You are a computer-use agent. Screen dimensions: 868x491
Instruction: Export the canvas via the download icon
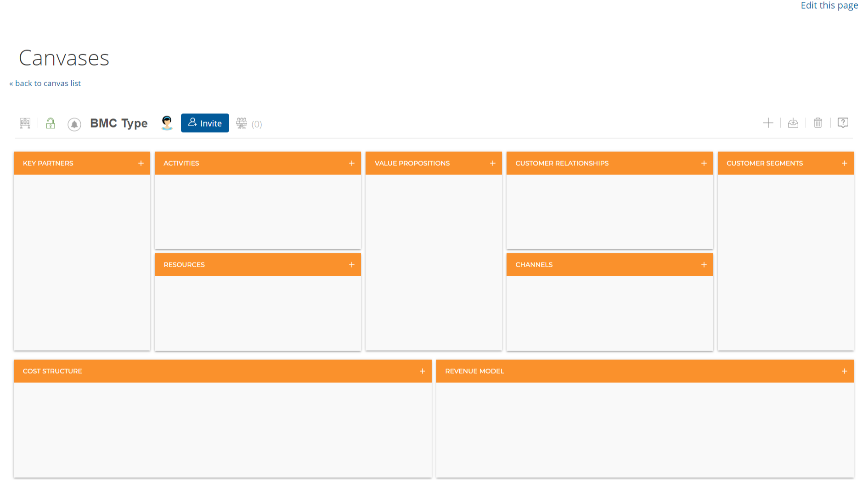793,123
